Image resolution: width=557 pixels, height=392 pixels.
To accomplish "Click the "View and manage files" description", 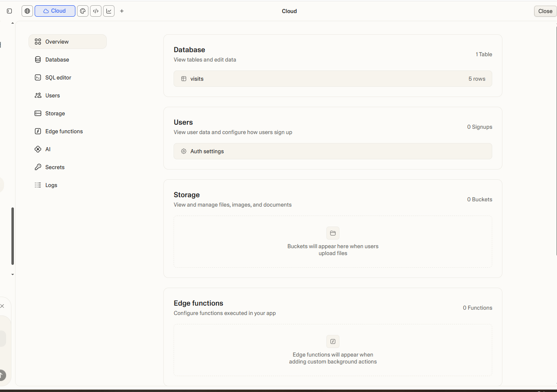I will [x=233, y=205].
